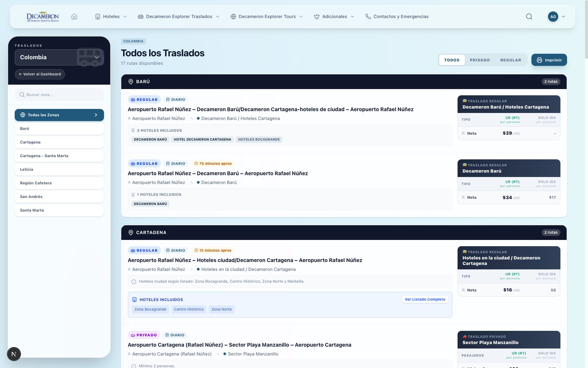Click the info icon by Hoteles ciudad note

pyautogui.click(x=134, y=282)
